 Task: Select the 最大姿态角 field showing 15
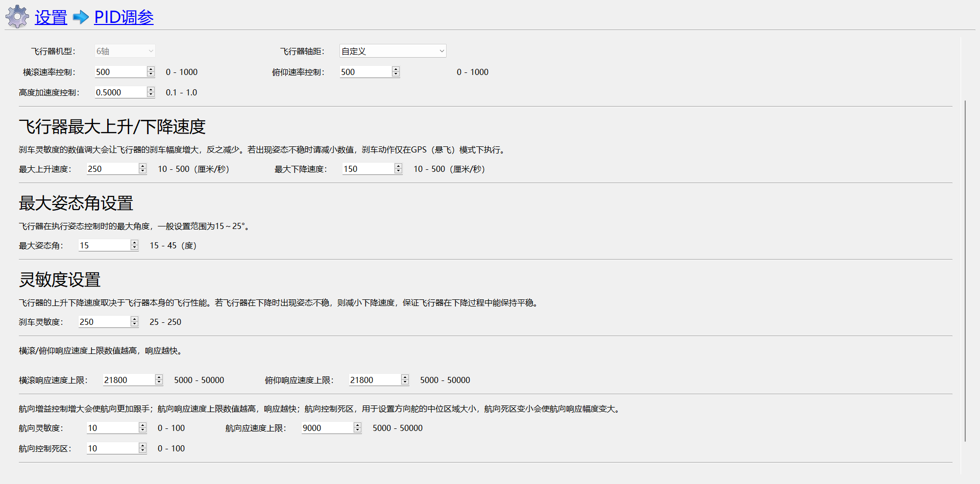pyautogui.click(x=105, y=245)
